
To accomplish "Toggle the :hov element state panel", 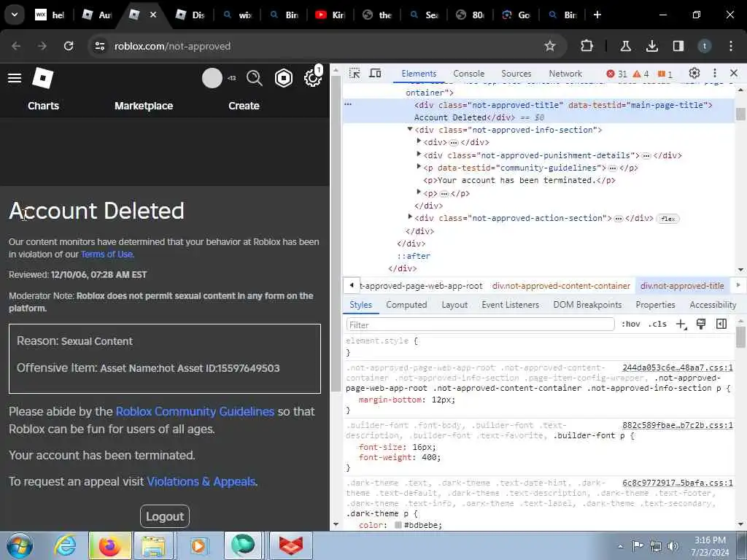I will tap(631, 324).
